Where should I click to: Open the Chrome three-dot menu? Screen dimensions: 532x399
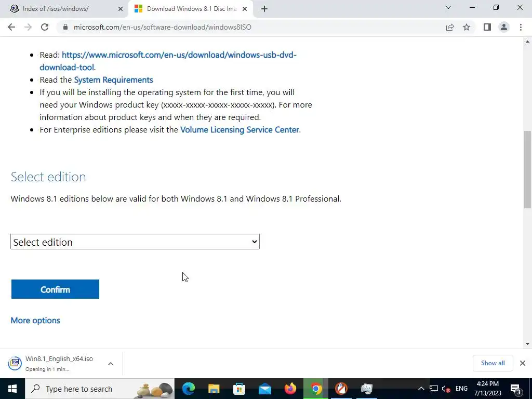pos(521,27)
